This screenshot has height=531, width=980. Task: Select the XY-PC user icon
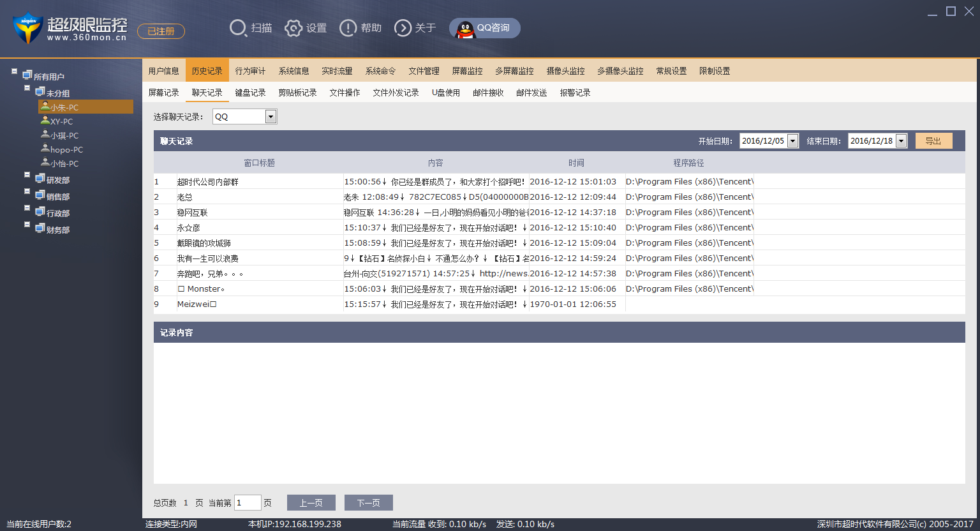[45, 121]
